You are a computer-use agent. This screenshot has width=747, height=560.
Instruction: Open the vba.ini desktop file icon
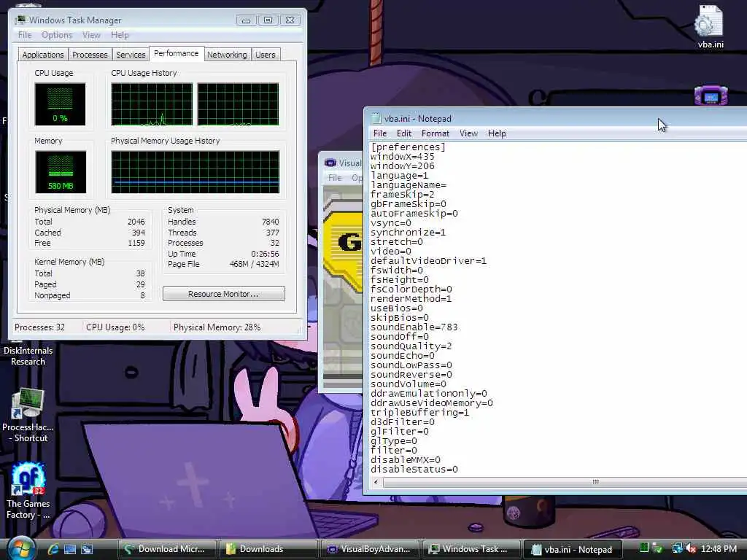pos(710,26)
